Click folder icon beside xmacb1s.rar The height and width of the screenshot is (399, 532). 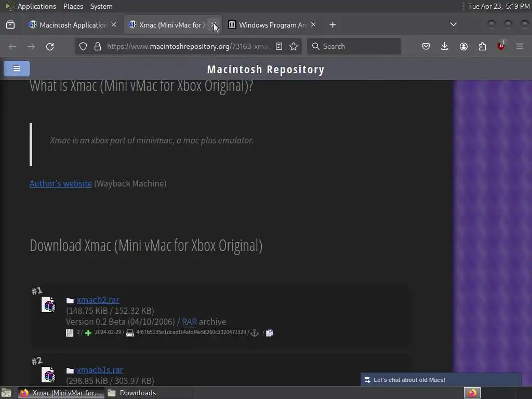70,370
